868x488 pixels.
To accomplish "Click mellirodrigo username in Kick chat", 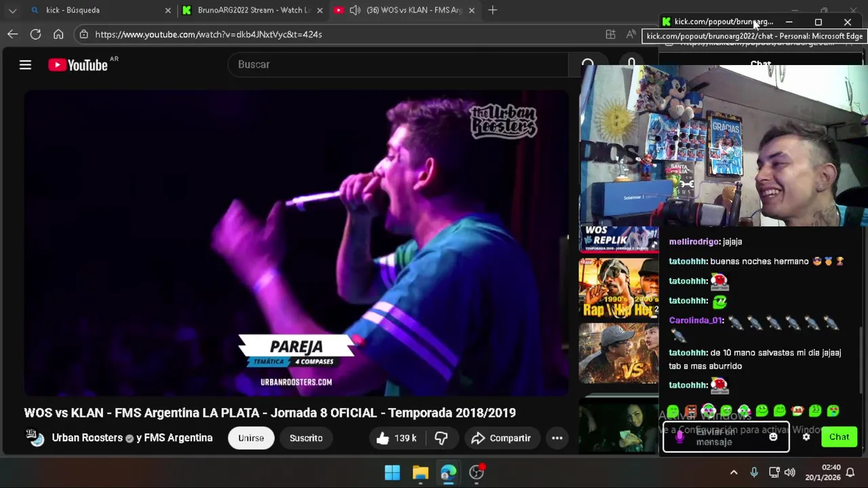I will click(694, 241).
